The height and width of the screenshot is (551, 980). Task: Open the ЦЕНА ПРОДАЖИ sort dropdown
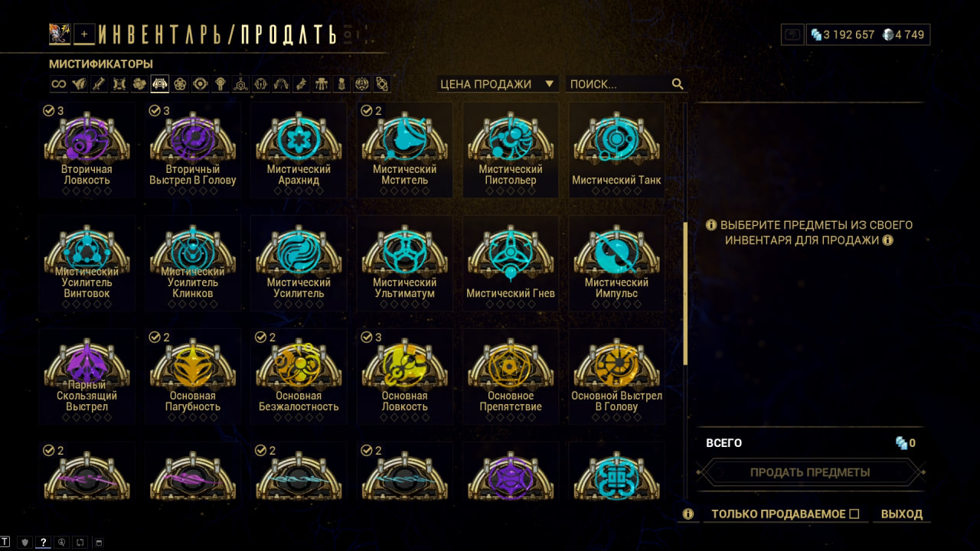[x=498, y=84]
